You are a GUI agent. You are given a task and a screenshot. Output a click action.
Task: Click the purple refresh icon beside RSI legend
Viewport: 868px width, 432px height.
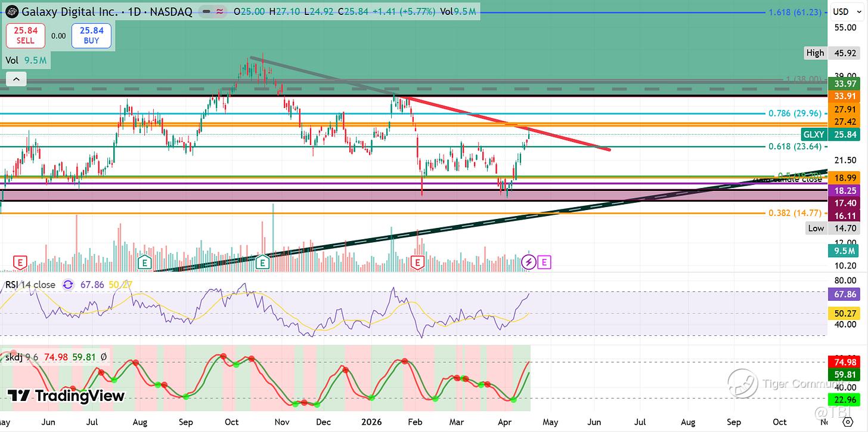pos(68,285)
